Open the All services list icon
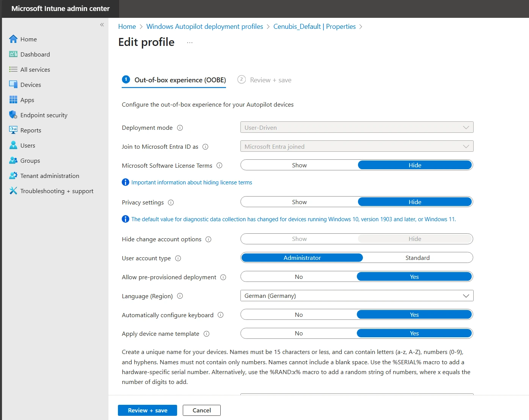The width and height of the screenshot is (529, 420). click(13, 69)
